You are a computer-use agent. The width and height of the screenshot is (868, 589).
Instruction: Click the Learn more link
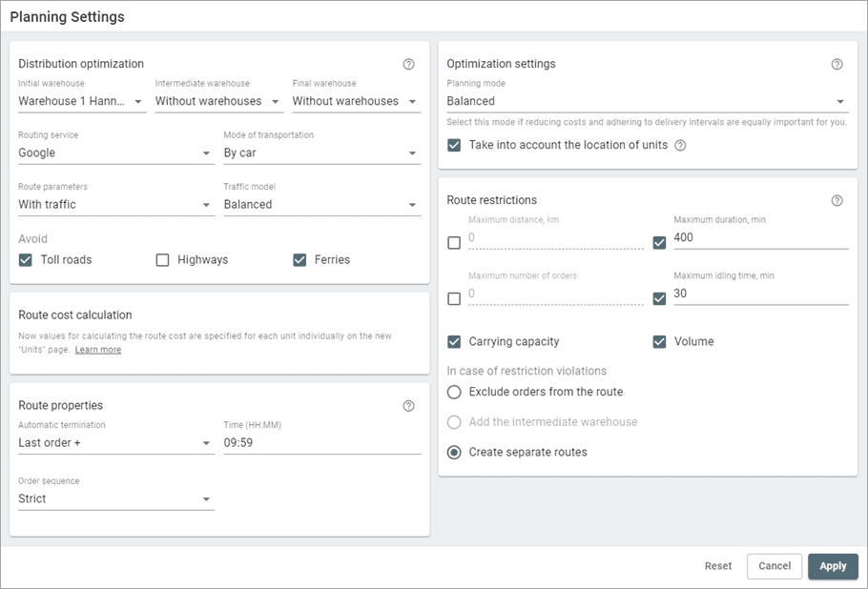[x=98, y=350]
